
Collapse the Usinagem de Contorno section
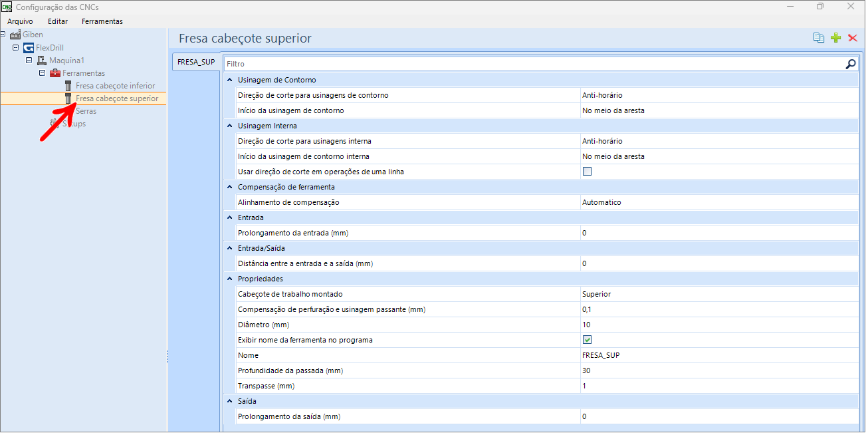(229, 80)
